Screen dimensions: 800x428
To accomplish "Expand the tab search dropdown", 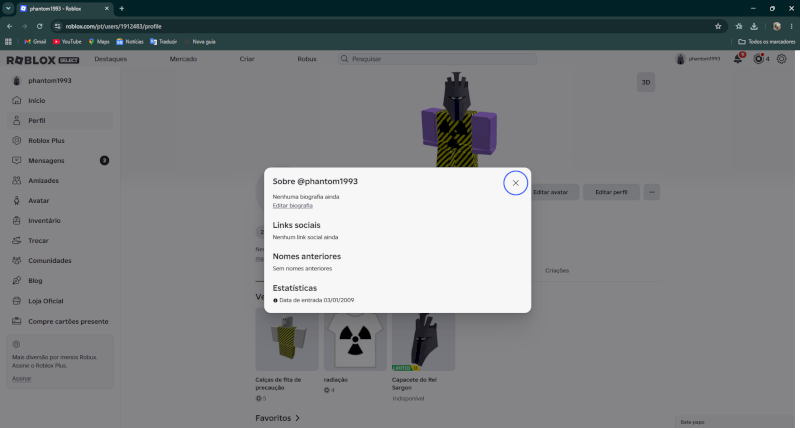I will 8,9.
